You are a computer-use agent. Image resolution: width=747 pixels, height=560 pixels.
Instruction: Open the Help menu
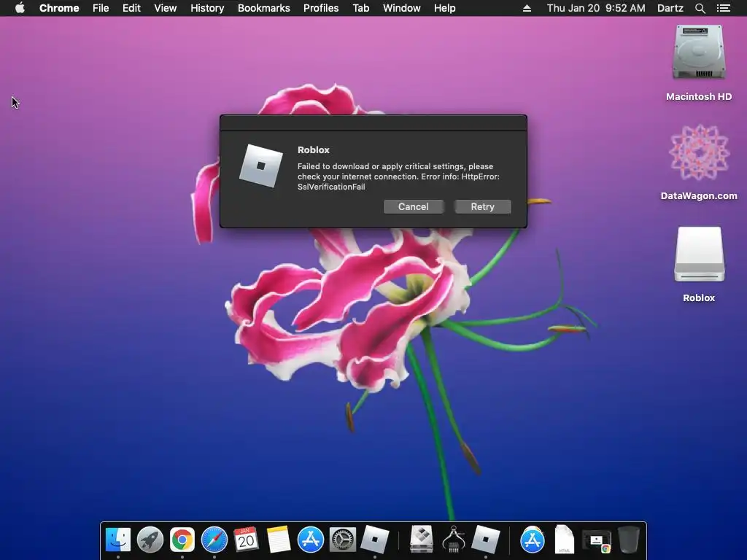click(444, 8)
